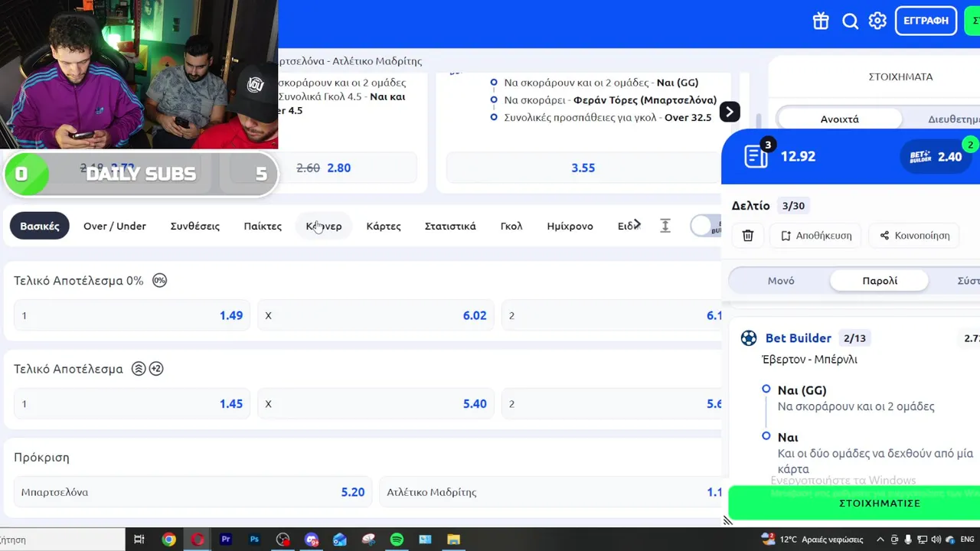Click the Bet Builder football icon
Image resolution: width=980 pixels, height=551 pixels.
[x=749, y=338]
